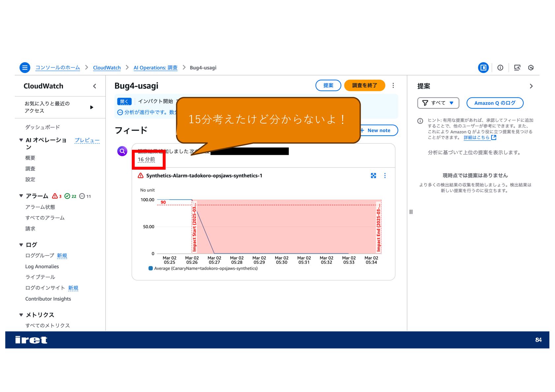Open アラーム状態 in the sidebar
The height and width of the screenshot is (392, 555).
point(40,207)
